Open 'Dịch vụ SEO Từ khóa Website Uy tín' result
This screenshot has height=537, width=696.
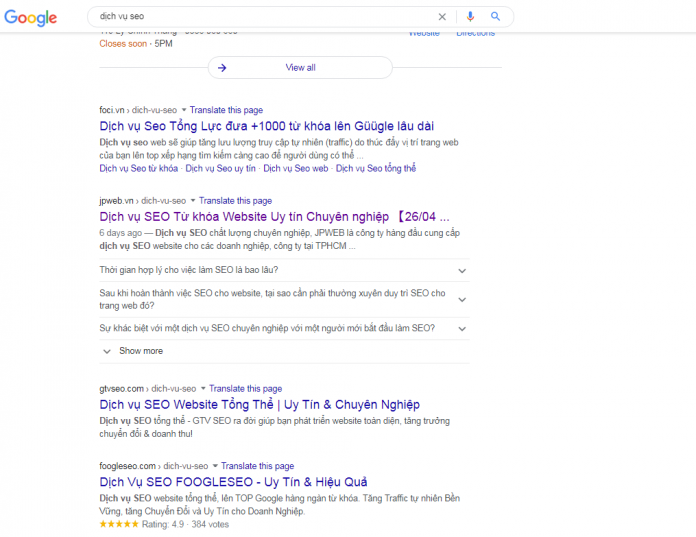click(274, 217)
